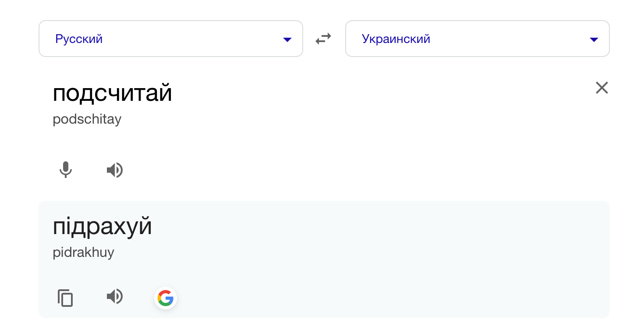Listen to the Russian source text
The width and height of the screenshot is (644, 327).
pyautogui.click(x=115, y=170)
